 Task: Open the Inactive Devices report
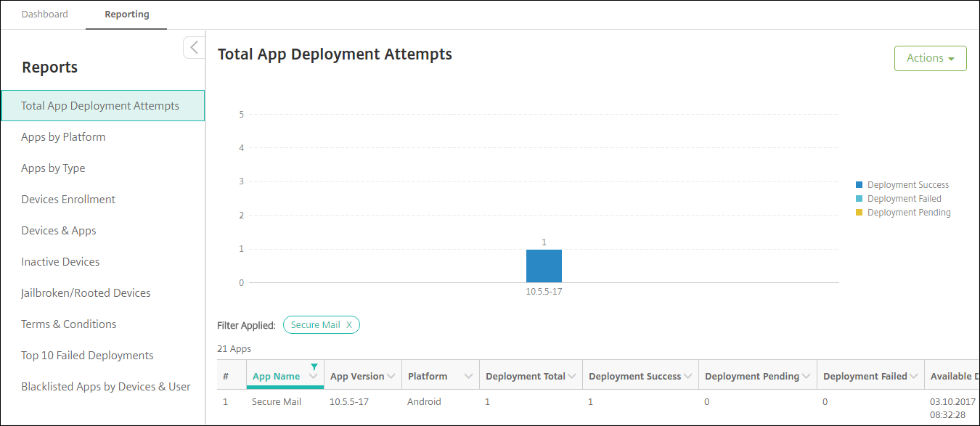(60, 262)
